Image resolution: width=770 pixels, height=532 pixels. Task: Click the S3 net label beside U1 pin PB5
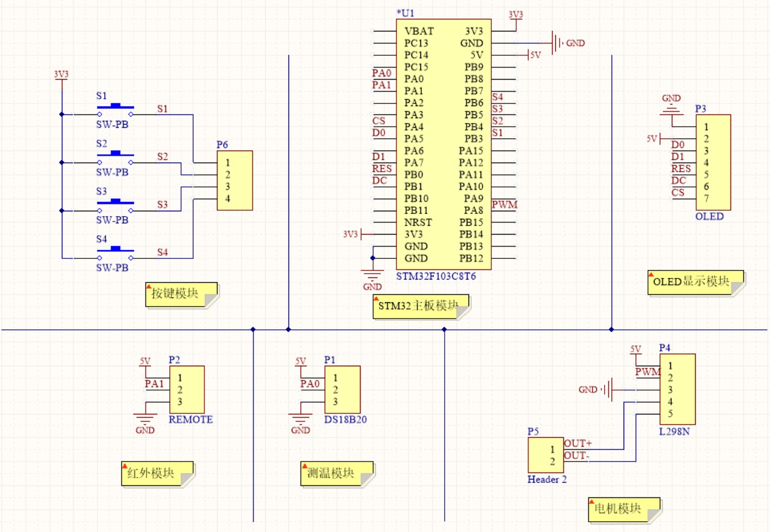point(497,109)
